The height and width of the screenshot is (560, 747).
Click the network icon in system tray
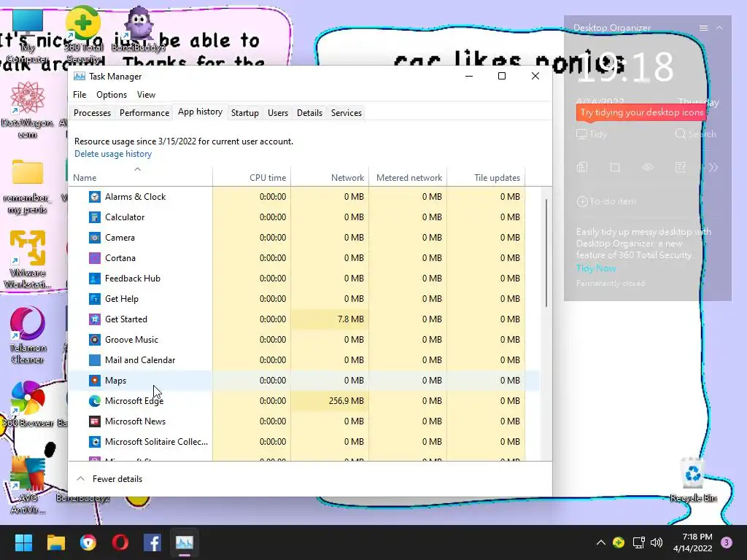pos(638,542)
